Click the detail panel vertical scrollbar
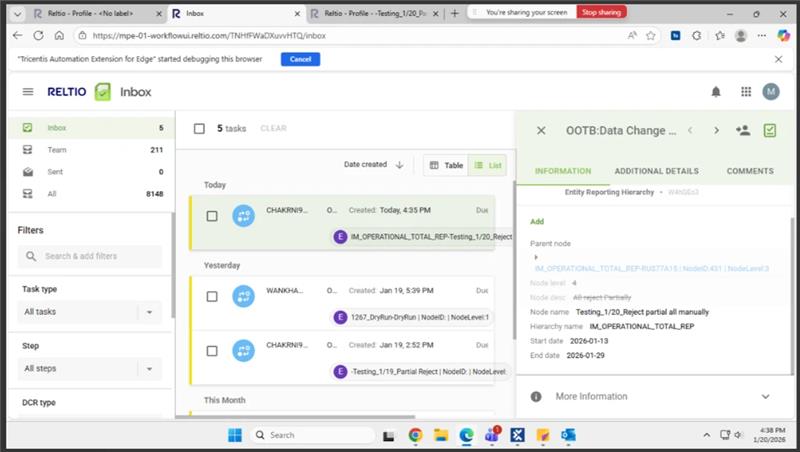Screen dimensions: 800x452 [792, 296]
